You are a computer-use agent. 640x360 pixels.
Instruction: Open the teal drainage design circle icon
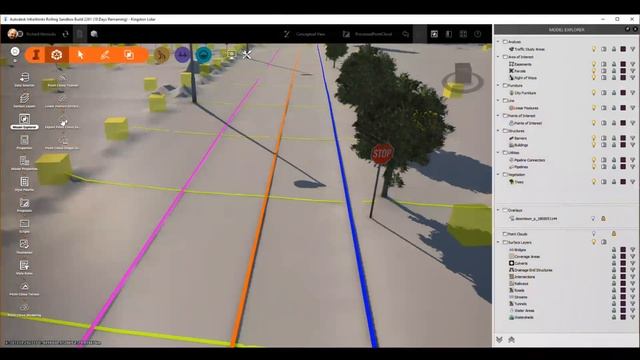point(204,55)
